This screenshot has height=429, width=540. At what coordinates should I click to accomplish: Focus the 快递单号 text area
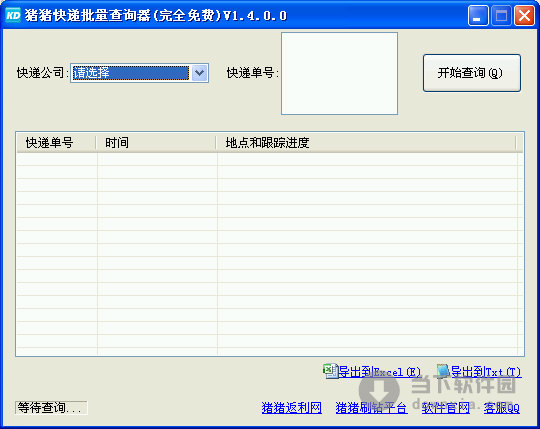click(x=340, y=73)
